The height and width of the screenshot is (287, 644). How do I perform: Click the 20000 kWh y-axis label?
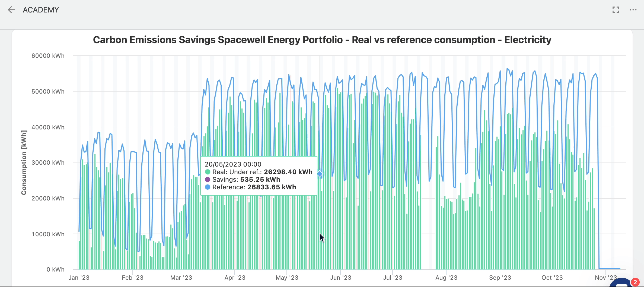coord(48,199)
